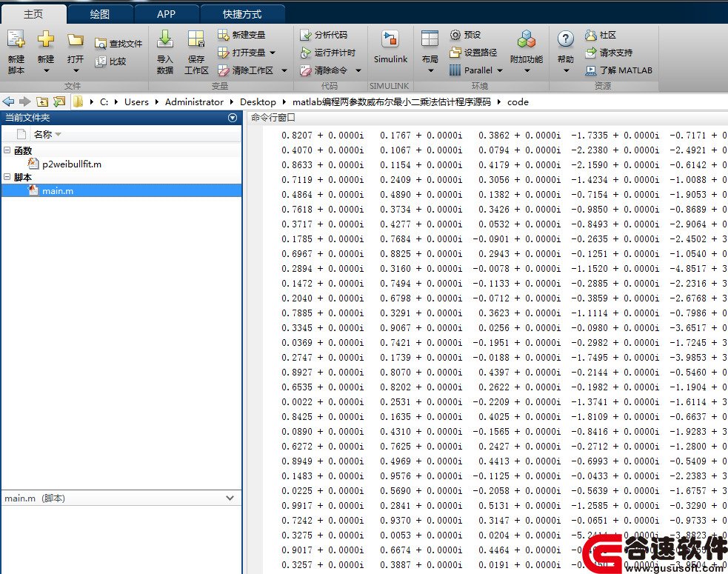Click the Save Workspace (保存工作区) icon
Viewport: 728px width, 574px height.
[x=196, y=39]
